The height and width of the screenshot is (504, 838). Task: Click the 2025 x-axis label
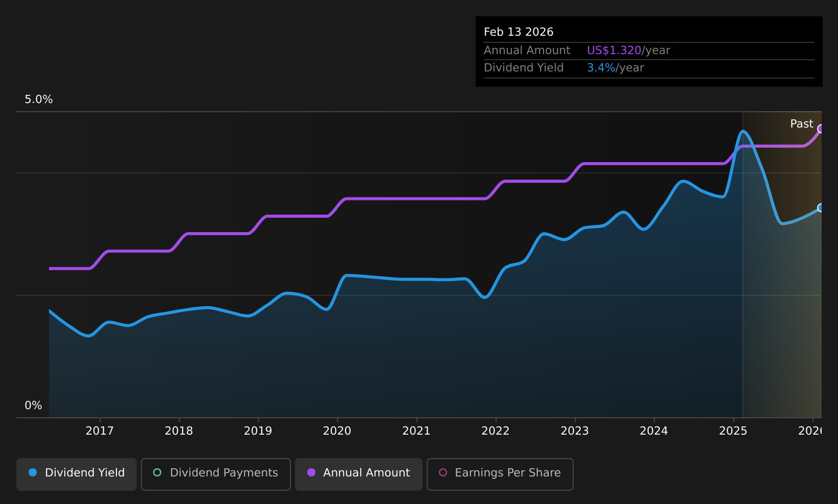[x=733, y=431]
